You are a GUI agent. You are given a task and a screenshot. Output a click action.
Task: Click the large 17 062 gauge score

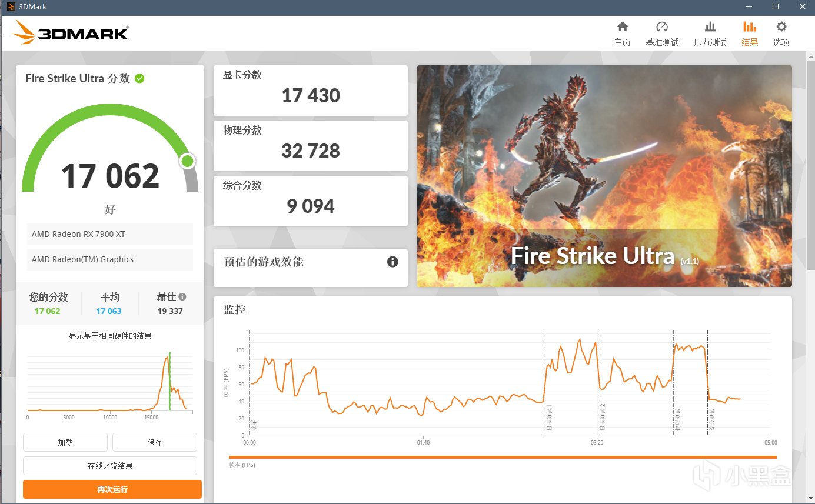pos(110,176)
